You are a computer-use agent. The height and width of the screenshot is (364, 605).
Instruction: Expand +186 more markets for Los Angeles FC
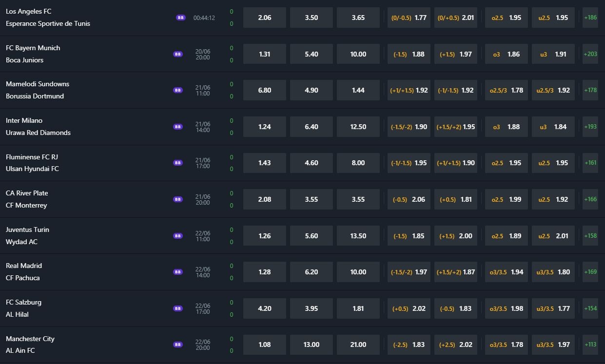(x=590, y=18)
